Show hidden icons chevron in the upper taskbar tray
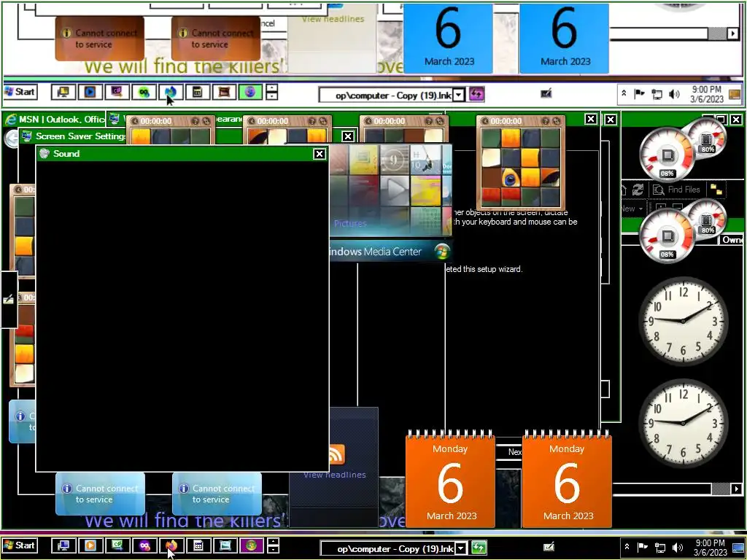This screenshot has height=560, width=747. 624,94
